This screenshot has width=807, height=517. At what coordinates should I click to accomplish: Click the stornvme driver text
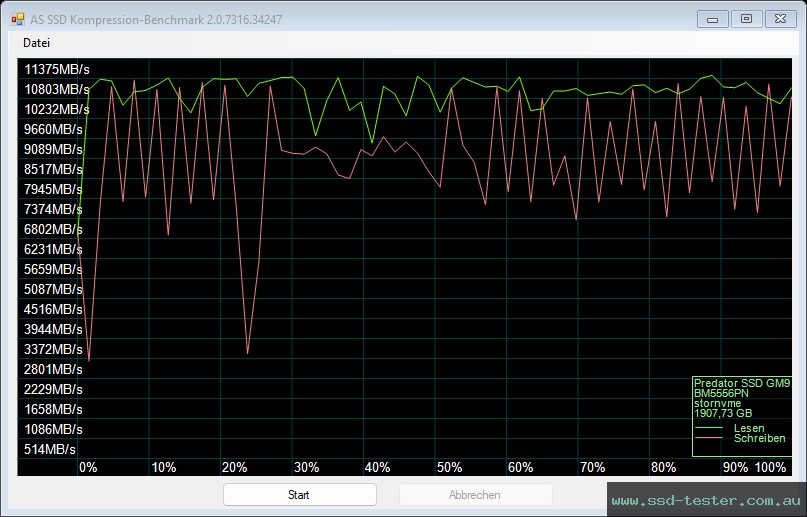pos(717,403)
